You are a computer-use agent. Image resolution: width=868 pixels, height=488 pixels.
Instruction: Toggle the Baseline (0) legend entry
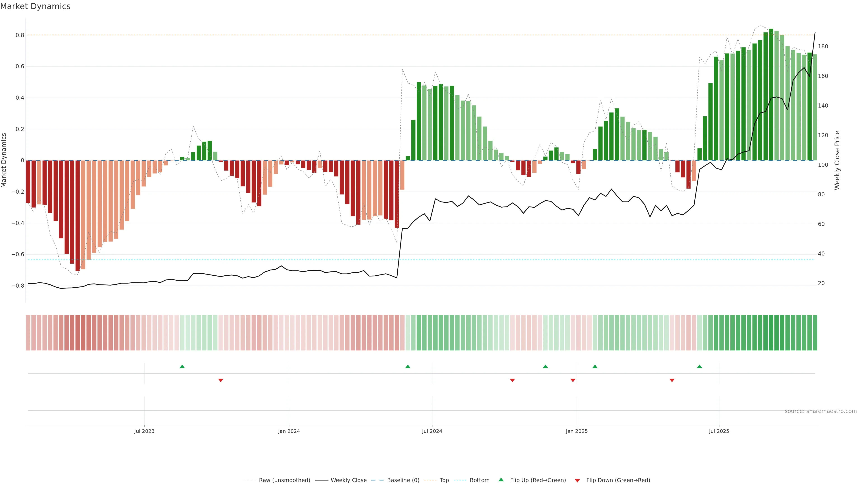pyautogui.click(x=403, y=480)
